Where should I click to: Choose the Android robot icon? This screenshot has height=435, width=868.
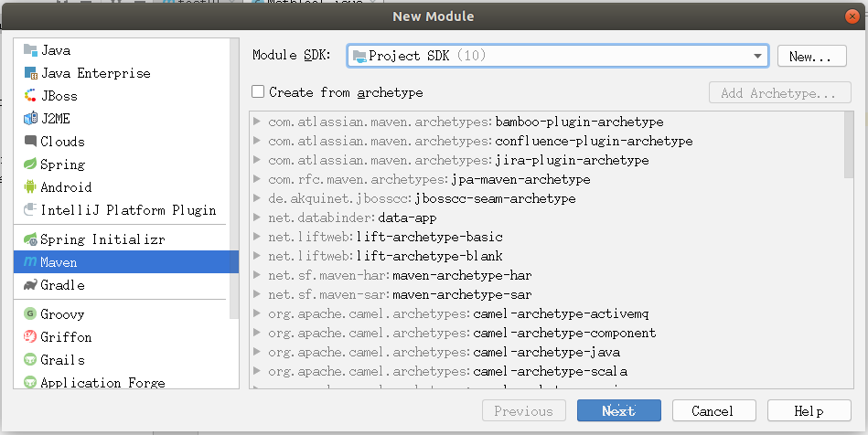tap(31, 187)
